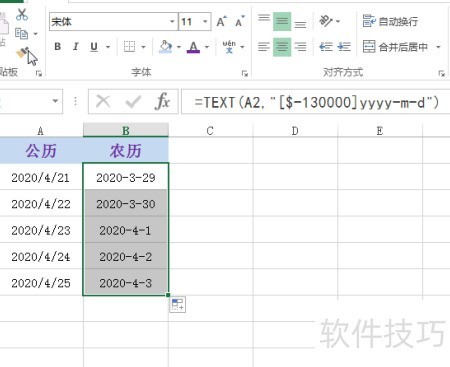Apply cell borders icon
The image size is (450, 367).
point(129,47)
